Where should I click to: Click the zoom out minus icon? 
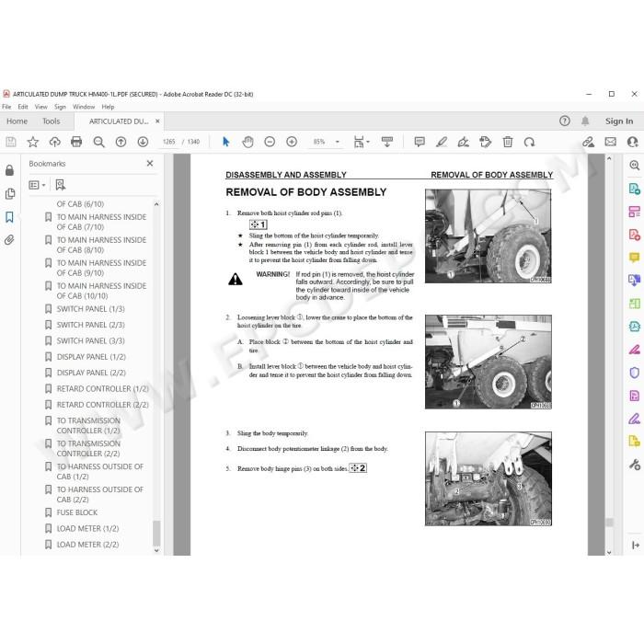(x=270, y=142)
